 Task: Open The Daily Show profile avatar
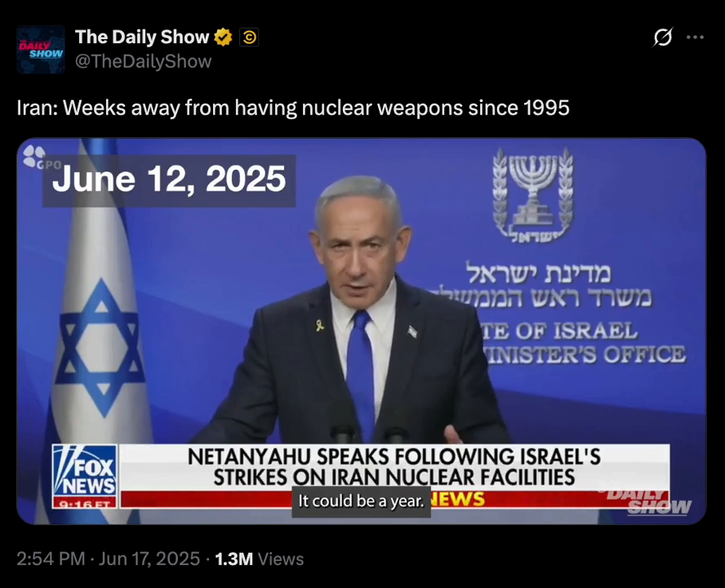tap(41, 50)
